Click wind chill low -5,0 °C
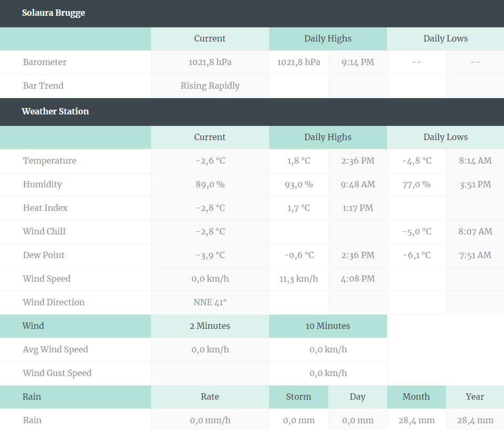This screenshot has height=430, width=504. click(x=416, y=231)
